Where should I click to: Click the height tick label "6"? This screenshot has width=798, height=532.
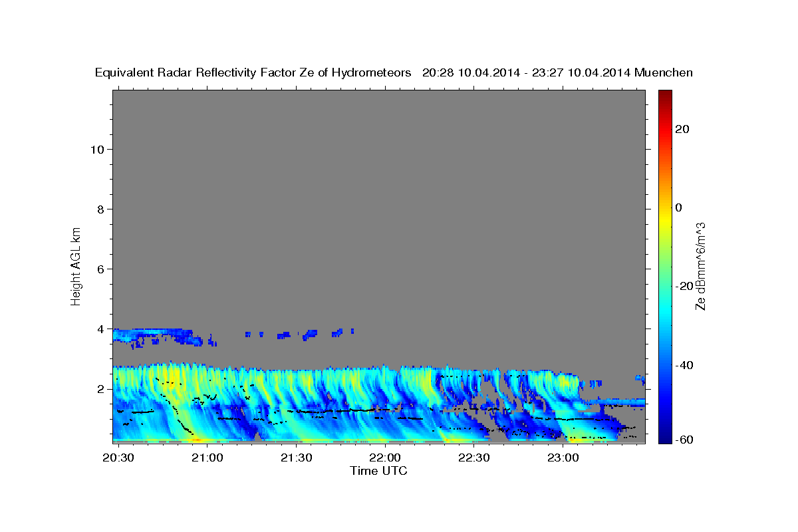[x=100, y=269]
